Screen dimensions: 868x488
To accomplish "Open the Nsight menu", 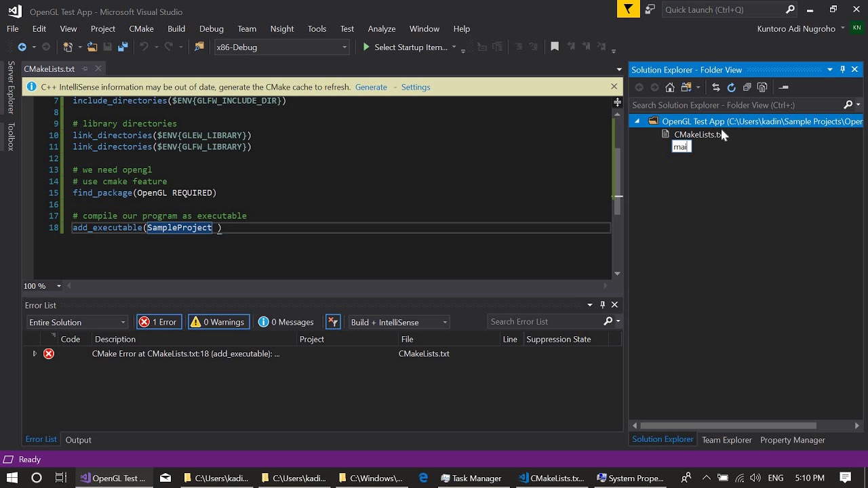I will [282, 28].
